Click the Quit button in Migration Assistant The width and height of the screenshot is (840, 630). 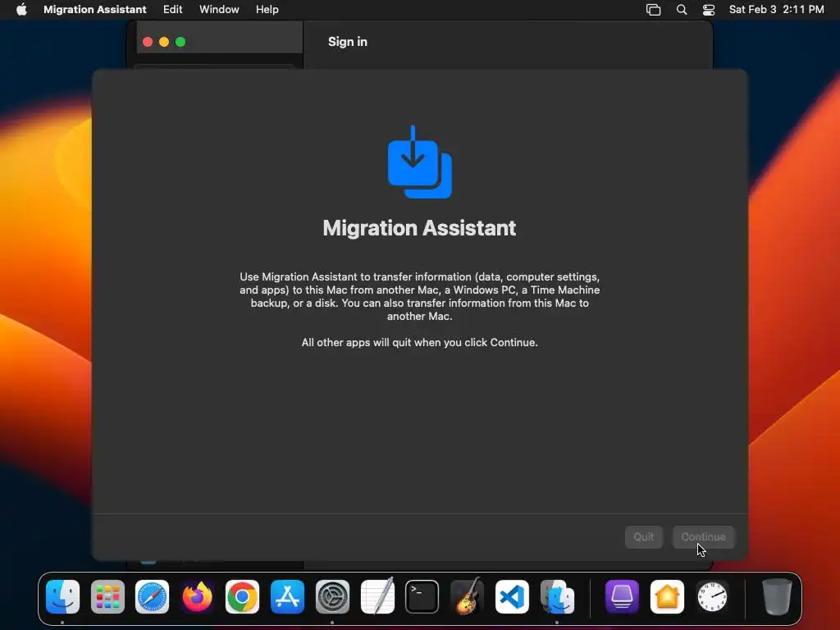pos(643,536)
